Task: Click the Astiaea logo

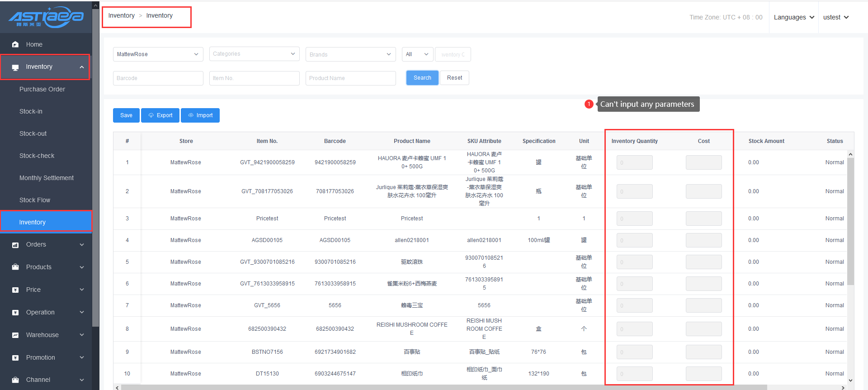Action: click(x=46, y=17)
